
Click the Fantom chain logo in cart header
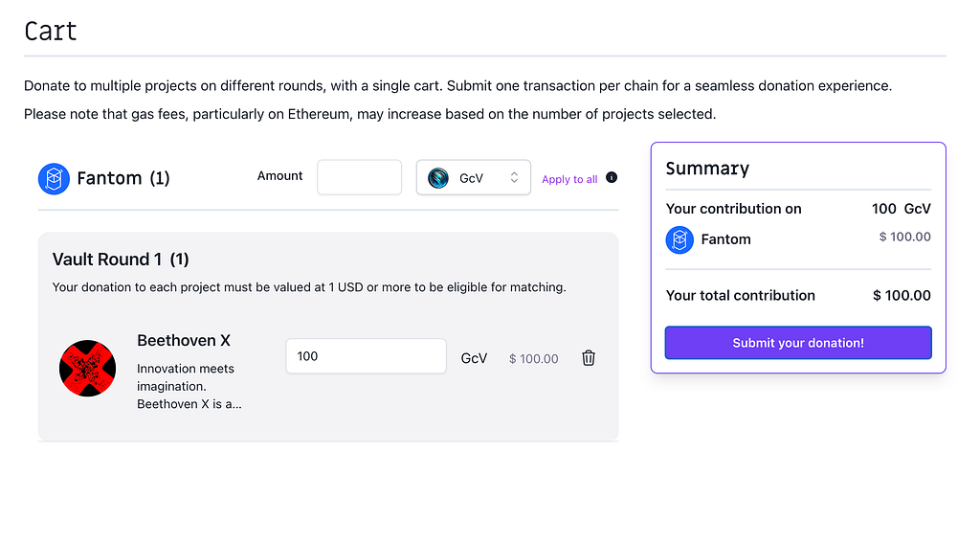click(x=54, y=179)
